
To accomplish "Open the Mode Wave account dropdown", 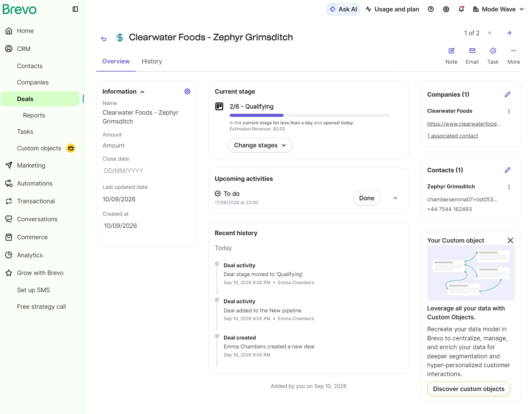I will click(498, 9).
